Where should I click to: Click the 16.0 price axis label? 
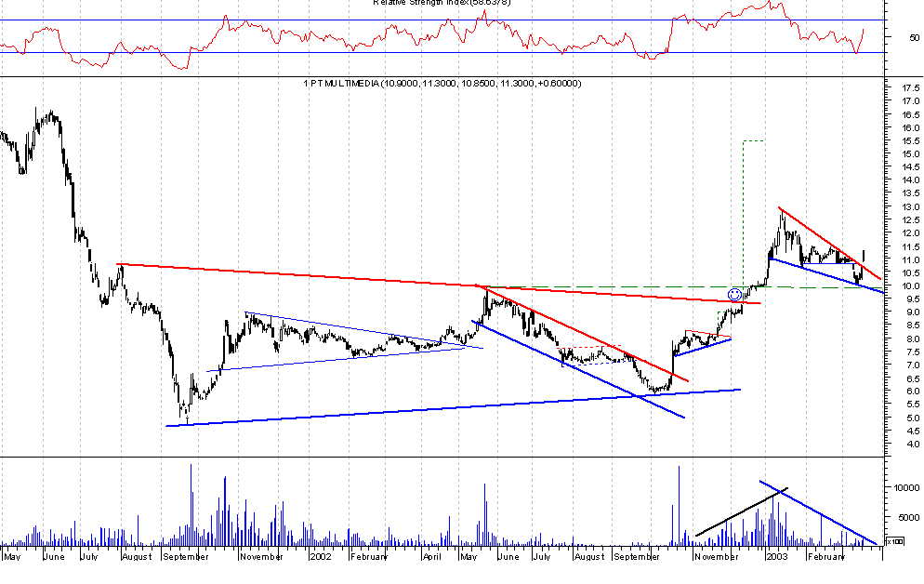[911, 128]
